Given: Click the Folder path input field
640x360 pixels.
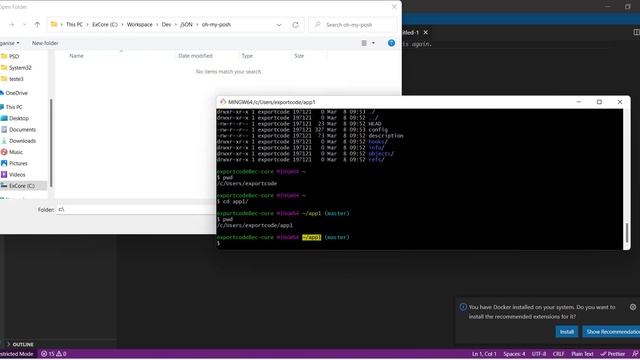Looking at the screenshot, I should [136, 209].
